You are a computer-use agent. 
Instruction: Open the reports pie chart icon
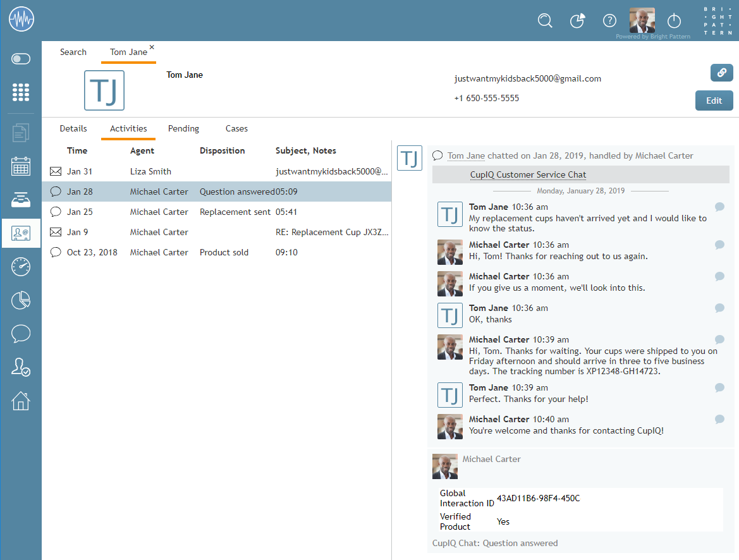pos(21,300)
